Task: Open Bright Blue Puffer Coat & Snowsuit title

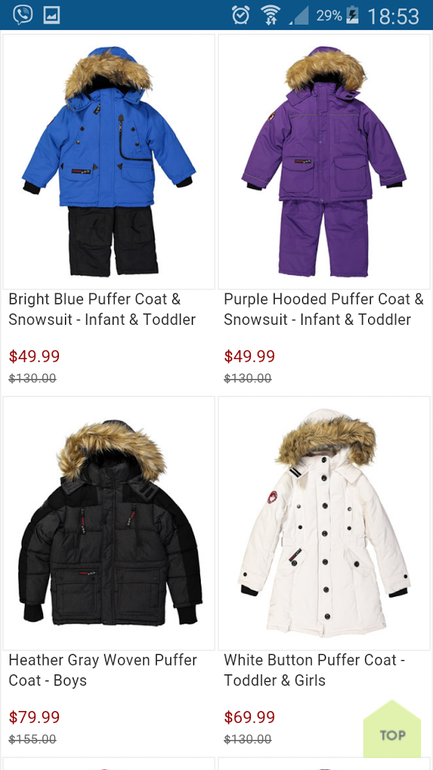Action: pos(102,309)
